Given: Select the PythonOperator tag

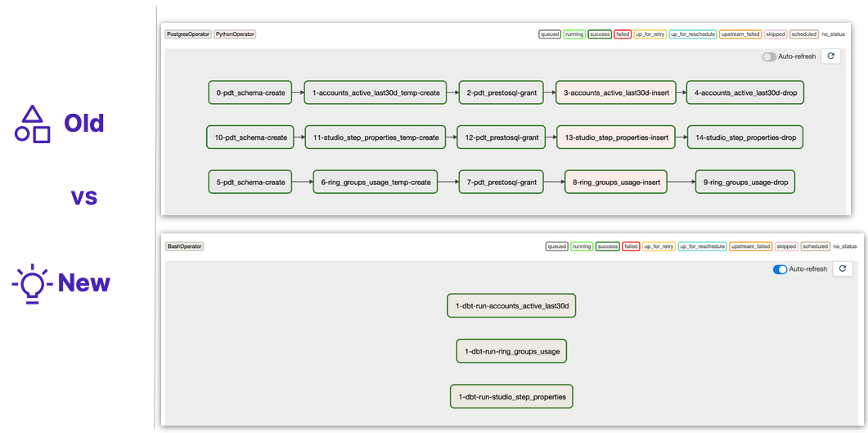Looking at the screenshot, I should [x=235, y=34].
